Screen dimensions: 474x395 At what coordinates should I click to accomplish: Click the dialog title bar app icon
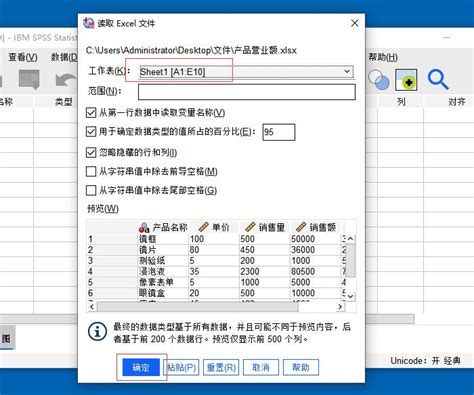[89, 23]
